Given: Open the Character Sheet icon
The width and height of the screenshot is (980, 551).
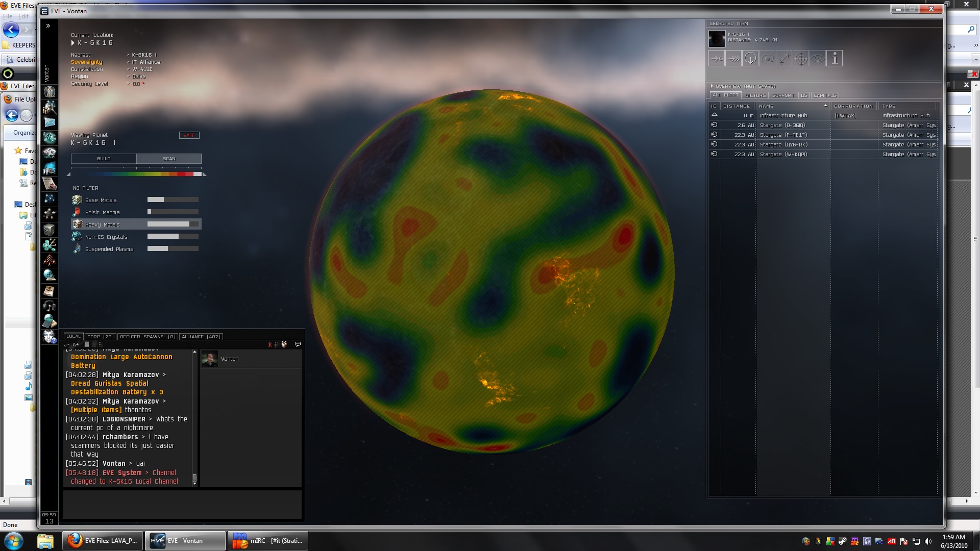Looking at the screenshot, I should (50, 92).
